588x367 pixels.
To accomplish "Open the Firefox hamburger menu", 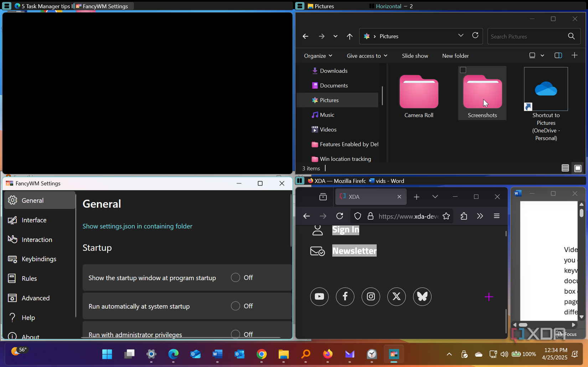I will (497, 216).
